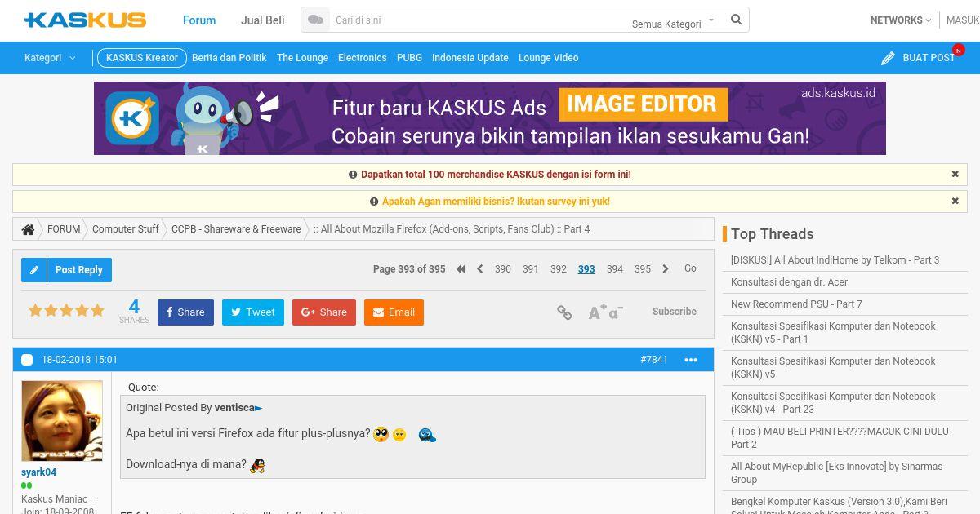Screen dimensions: 980x514
Task: Rate thread with the fifth star
Action: click(98, 310)
